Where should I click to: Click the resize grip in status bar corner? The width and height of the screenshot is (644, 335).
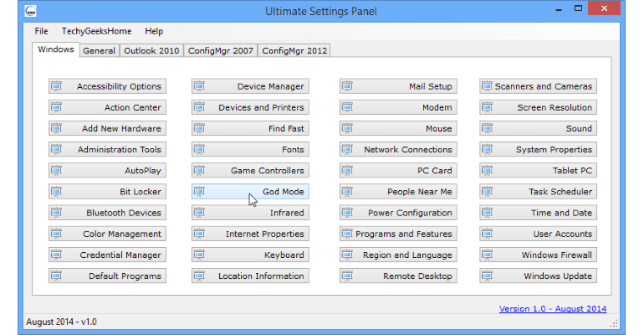click(x=616, y=323)
